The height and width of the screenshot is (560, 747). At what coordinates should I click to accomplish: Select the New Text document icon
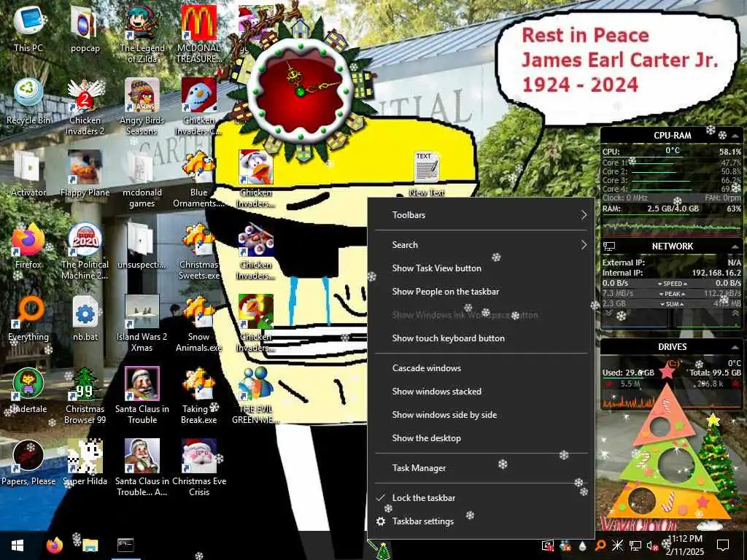tap(426, 174)
